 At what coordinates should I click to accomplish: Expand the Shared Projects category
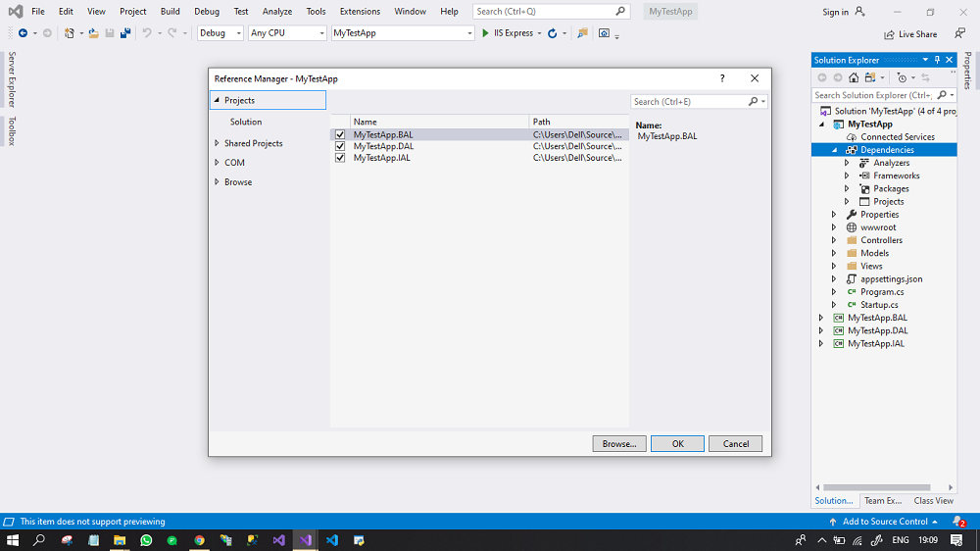point(217,143)
